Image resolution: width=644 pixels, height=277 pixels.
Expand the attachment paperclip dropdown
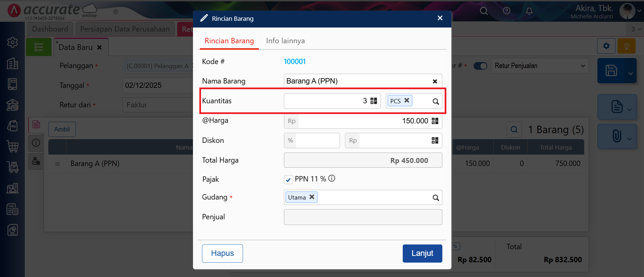[629, 138]
